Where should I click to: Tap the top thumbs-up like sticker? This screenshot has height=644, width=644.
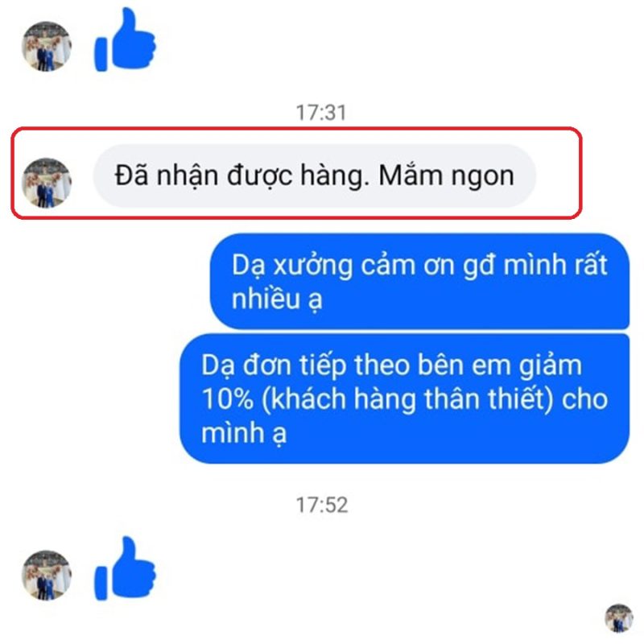pyautogui.click(x=125, y=39)
